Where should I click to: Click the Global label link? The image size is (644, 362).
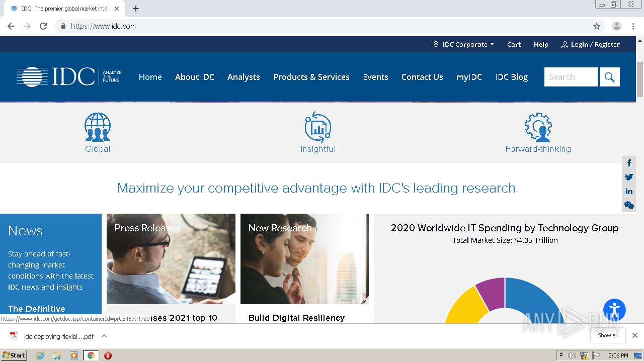tap(98, 149)
